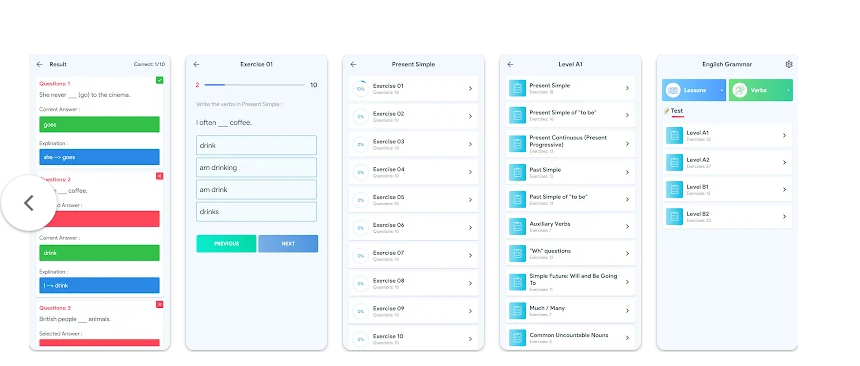Open Exercise 03 via its chevron
Screen dimensions: 860x366
(x=470, y=144)
